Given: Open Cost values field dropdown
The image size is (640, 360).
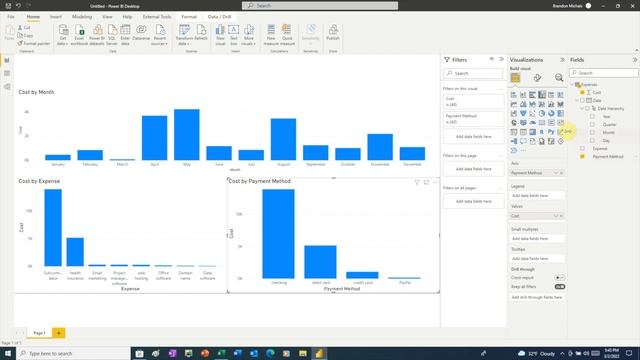Looking at the screenshot, I should pos(556,216).
